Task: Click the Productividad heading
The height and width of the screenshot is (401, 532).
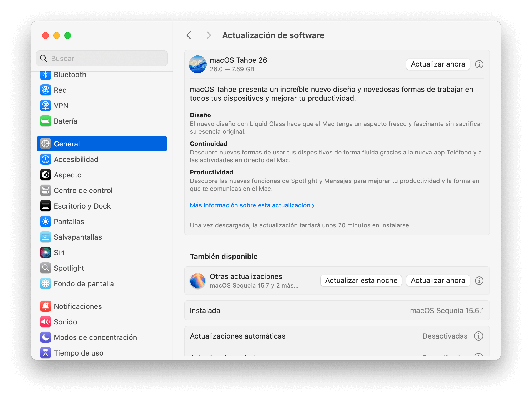Action: 212,172
